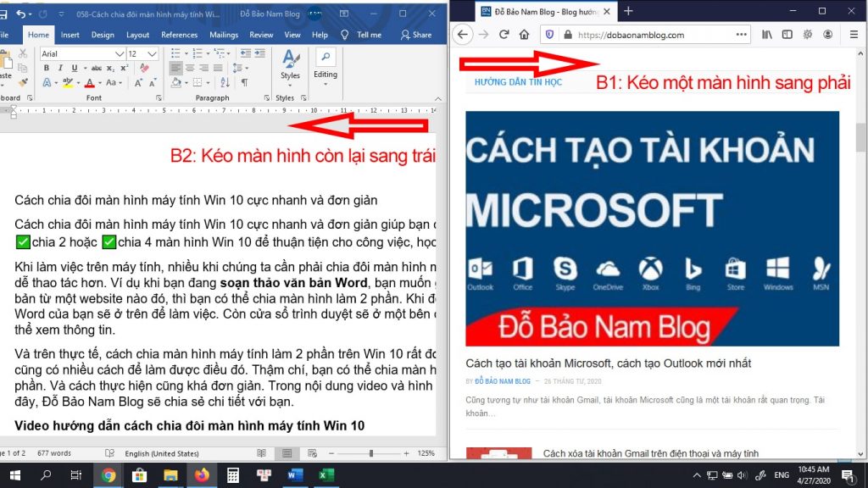868x488 pixels.
Task: Align text right in Word
Action: pos(203,68)
